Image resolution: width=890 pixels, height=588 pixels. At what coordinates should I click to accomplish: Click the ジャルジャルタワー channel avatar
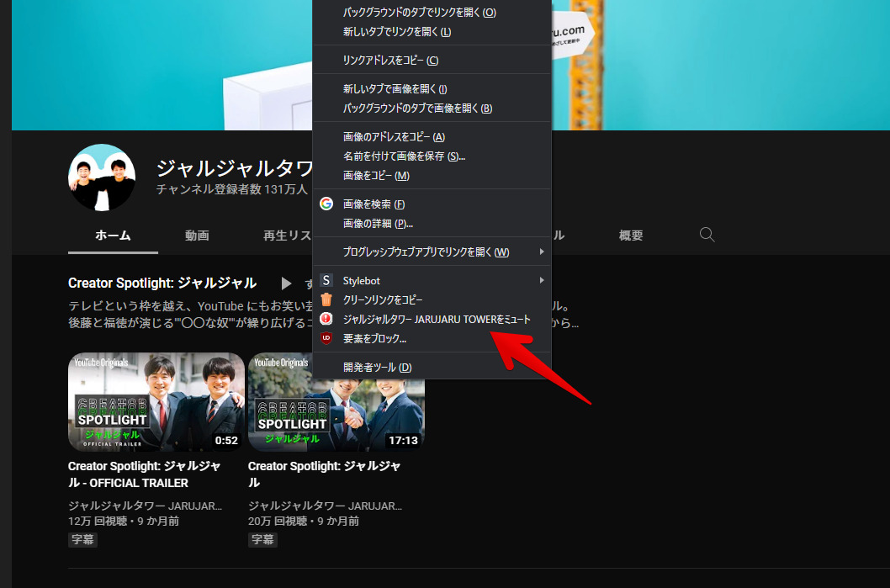tap(102, 177)
